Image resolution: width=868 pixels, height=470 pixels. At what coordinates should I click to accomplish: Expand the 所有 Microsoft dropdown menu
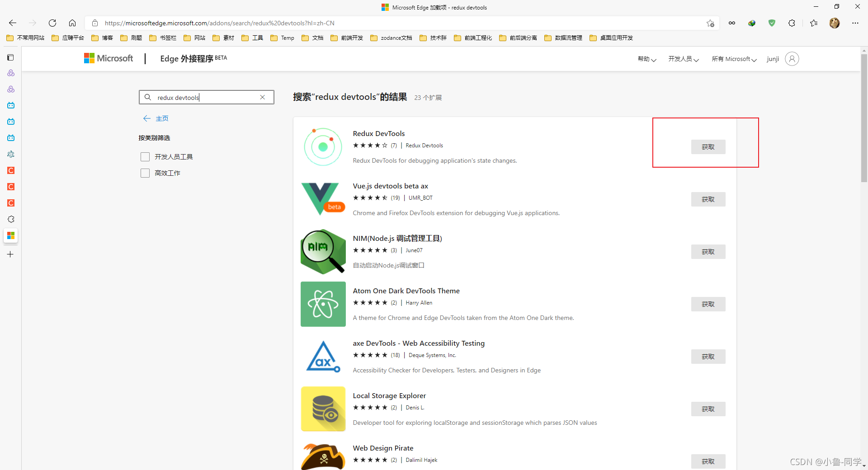click(734, 59)
